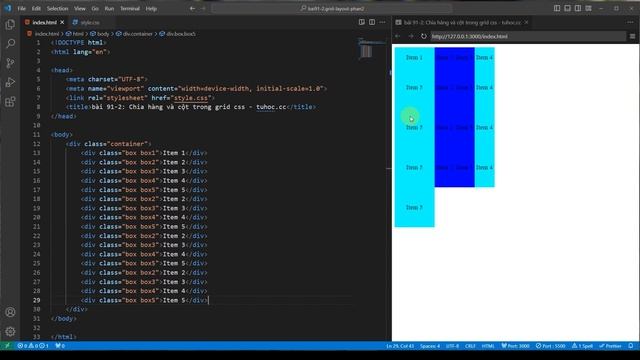Screen dimensions: 640x360
Task: Reload the Live Preview browser page
Action: [424, 36]
